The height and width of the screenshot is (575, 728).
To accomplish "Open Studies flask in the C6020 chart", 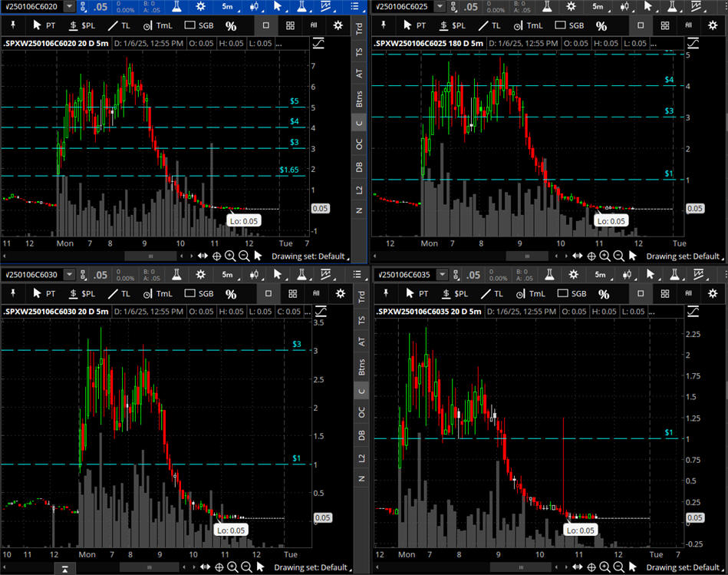I will coord(176,6).
